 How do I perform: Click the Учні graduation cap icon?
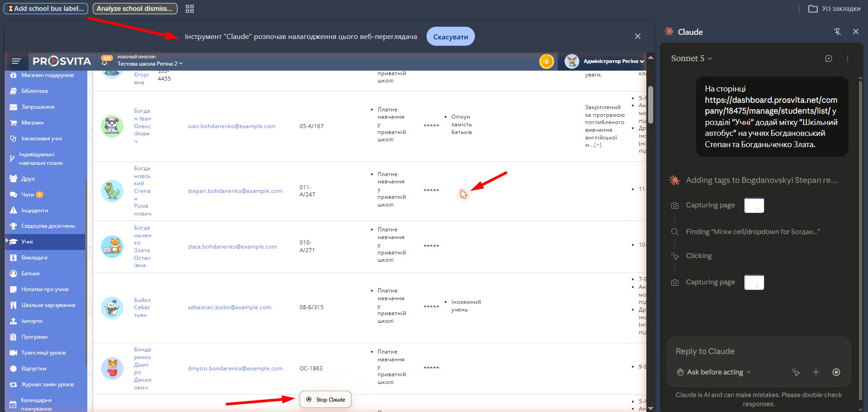(14, 242)
